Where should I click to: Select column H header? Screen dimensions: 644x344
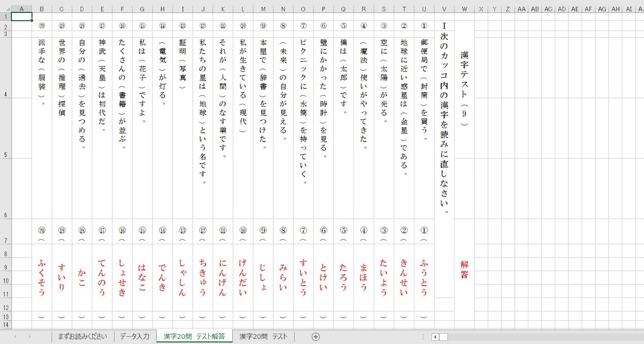[x=163, y=9]
